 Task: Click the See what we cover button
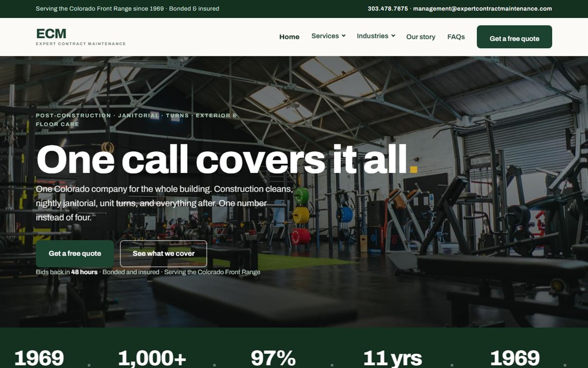(x=164, y=254)
